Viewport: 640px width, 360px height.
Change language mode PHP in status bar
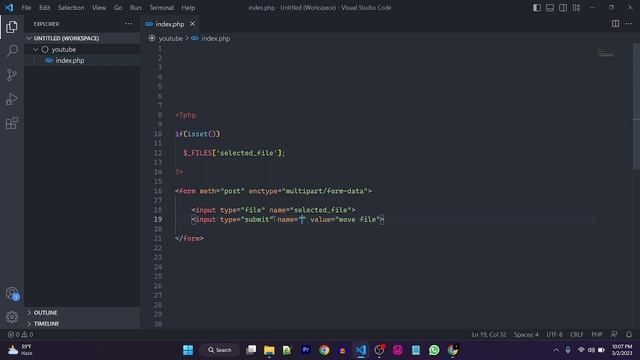[x=597, y=334]
